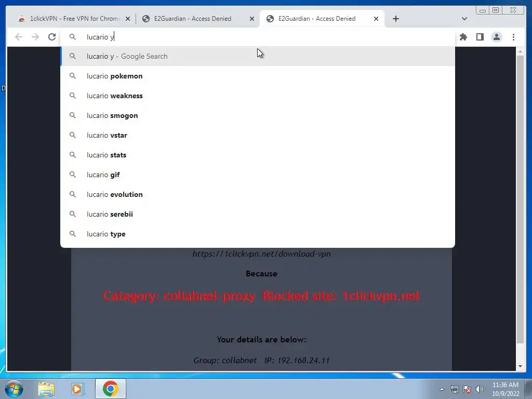
Task: Select 'lucario pokemon' suggestion
Action: (258, 76)
